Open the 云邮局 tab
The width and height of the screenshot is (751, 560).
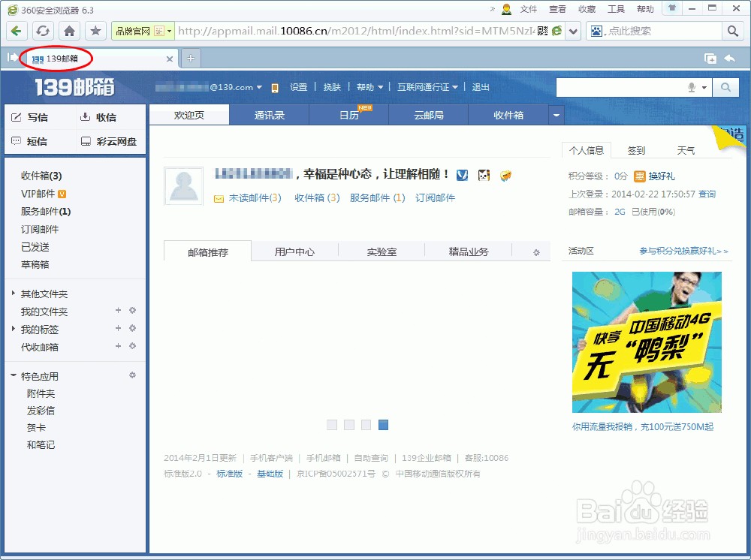click(x=429, y=116)
